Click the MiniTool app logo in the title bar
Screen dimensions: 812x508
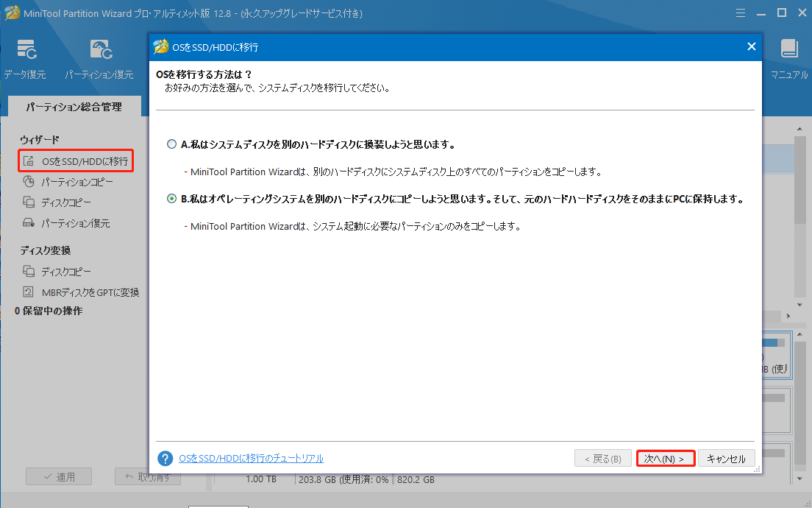(x=11, y=13)
